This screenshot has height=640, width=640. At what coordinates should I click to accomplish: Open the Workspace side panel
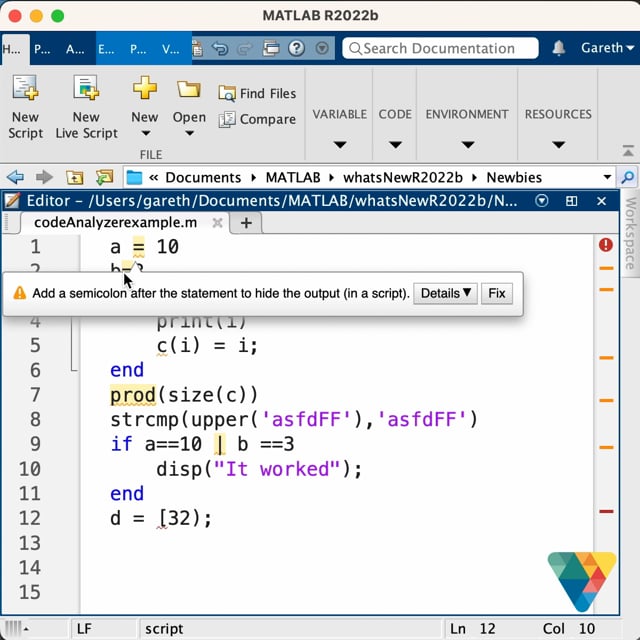630,233
